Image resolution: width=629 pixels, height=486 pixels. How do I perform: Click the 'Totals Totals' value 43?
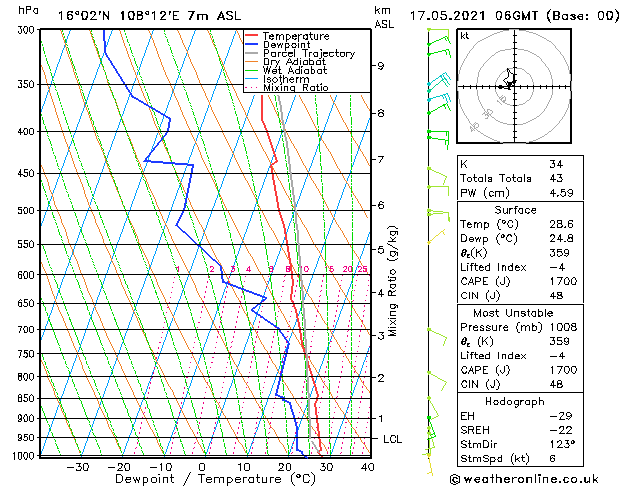tap(556, 178)
